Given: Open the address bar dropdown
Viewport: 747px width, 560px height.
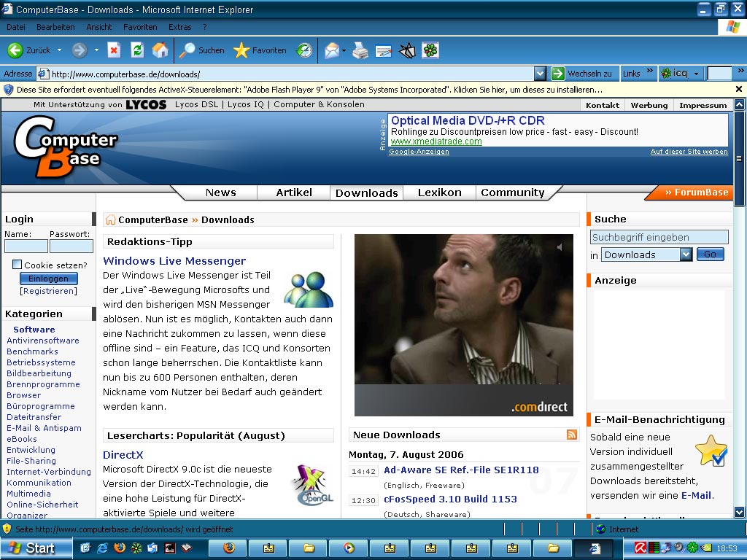Looking at the screenshot, I should point(540,74).
